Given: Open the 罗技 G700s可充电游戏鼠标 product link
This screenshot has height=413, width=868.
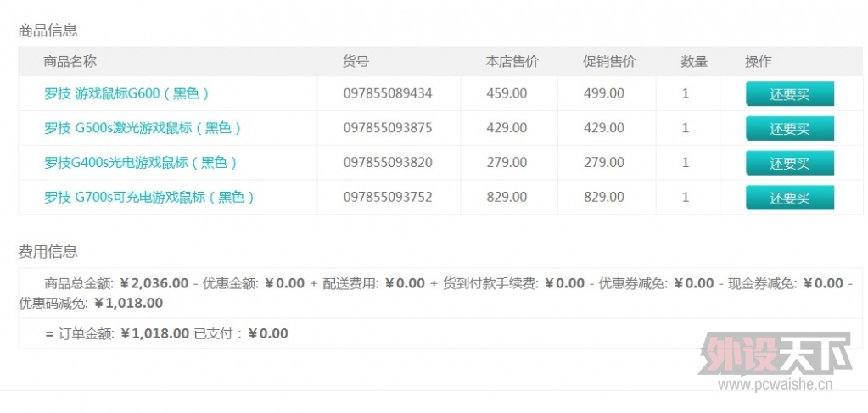Looking at the screenshot, I should pyautogui.click(x=149, y=197).
